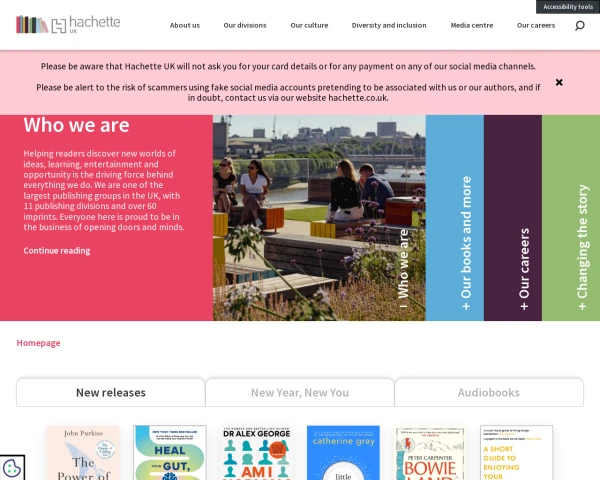The height and width of the screenshot is (480, 600).
Task: Switch to the Audiobooks tab
Action: tap(489, 392)
